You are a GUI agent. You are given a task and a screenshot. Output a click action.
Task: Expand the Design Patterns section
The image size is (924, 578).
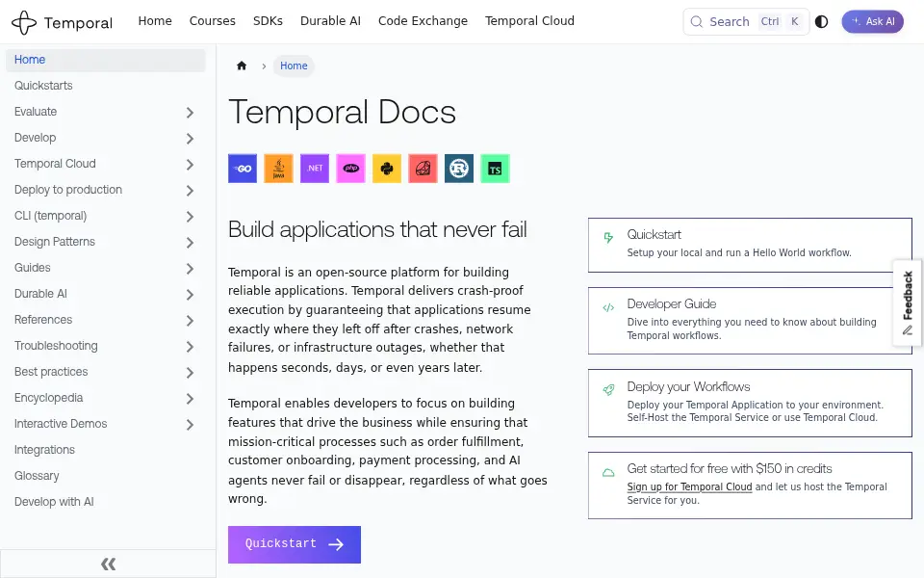[190, 242]
